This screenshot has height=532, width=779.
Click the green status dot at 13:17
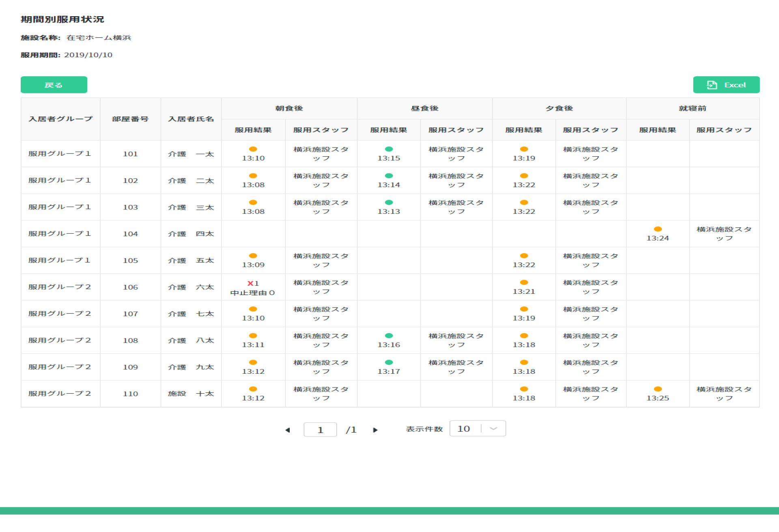coord(389,362)
